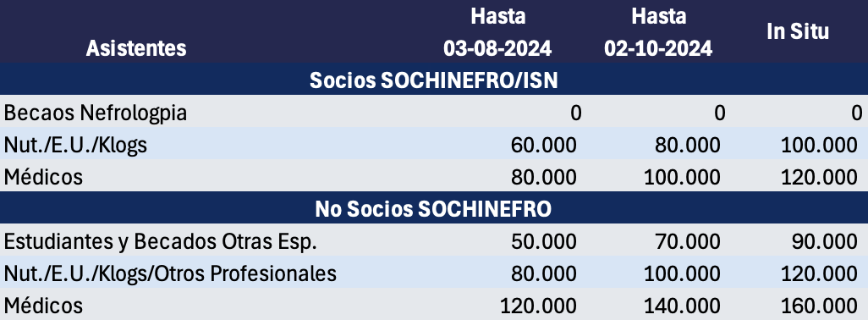Click the 60.000 price cell
The image size is (868, 320).
(544, 145)
